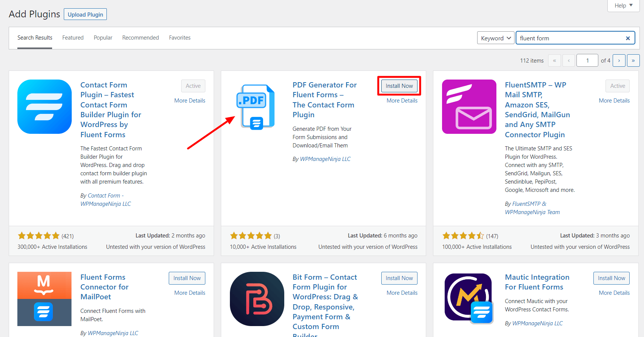The height and width of the screenshot is (337, 644).
Task: Expand the Help dropdown panel
Action: pos(623,6)
